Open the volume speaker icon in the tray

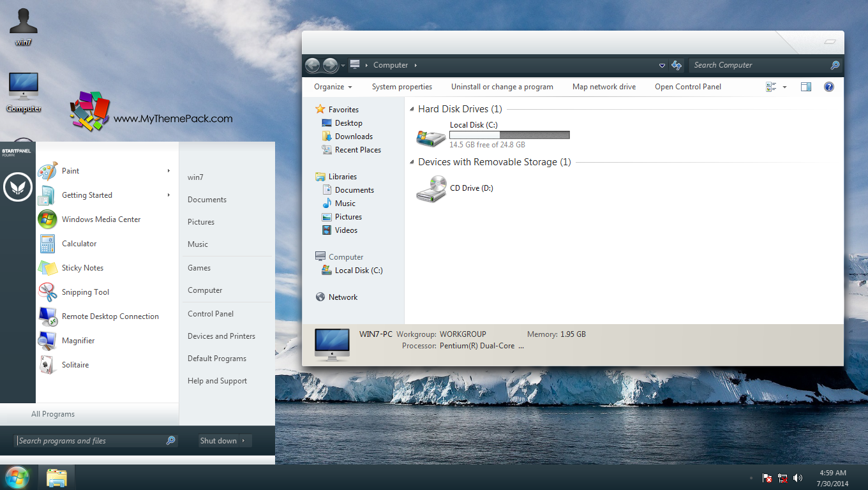tap(798, 478)
